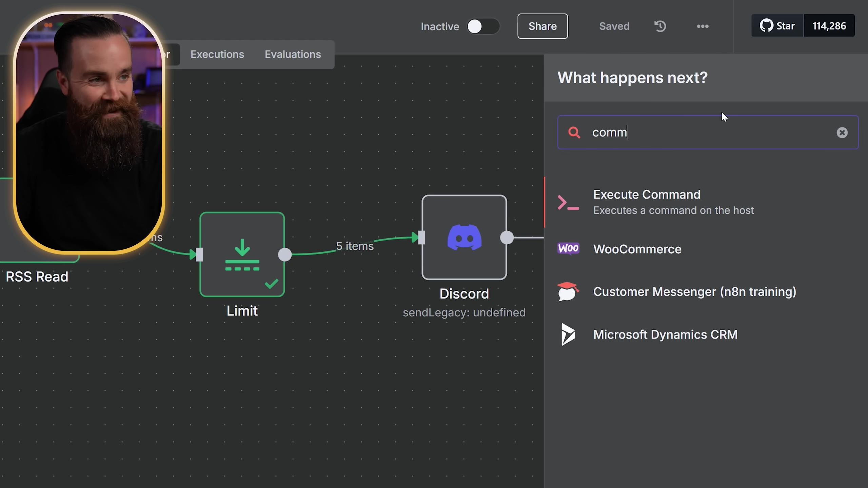Click the Limit node name label
The width and height of the screenshot is (868, 488).
pos(242,311)
